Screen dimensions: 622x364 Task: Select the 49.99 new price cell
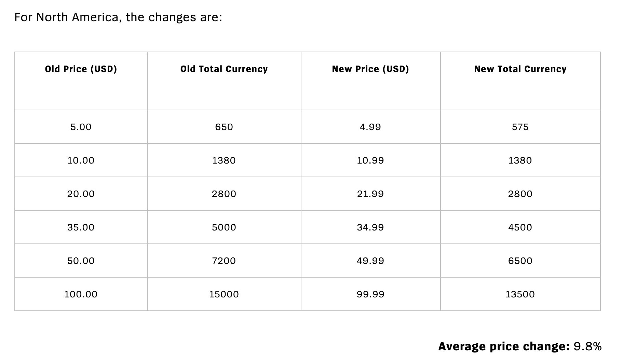(x=370, y=261)
